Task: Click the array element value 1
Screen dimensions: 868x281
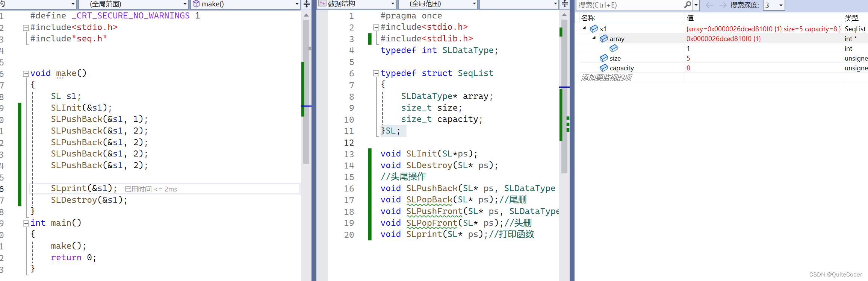Action: click(x=688, y=49)
